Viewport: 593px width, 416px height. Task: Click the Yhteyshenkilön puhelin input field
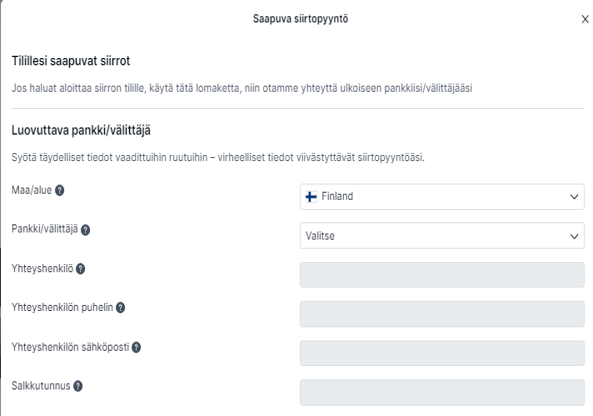point(442,314)
